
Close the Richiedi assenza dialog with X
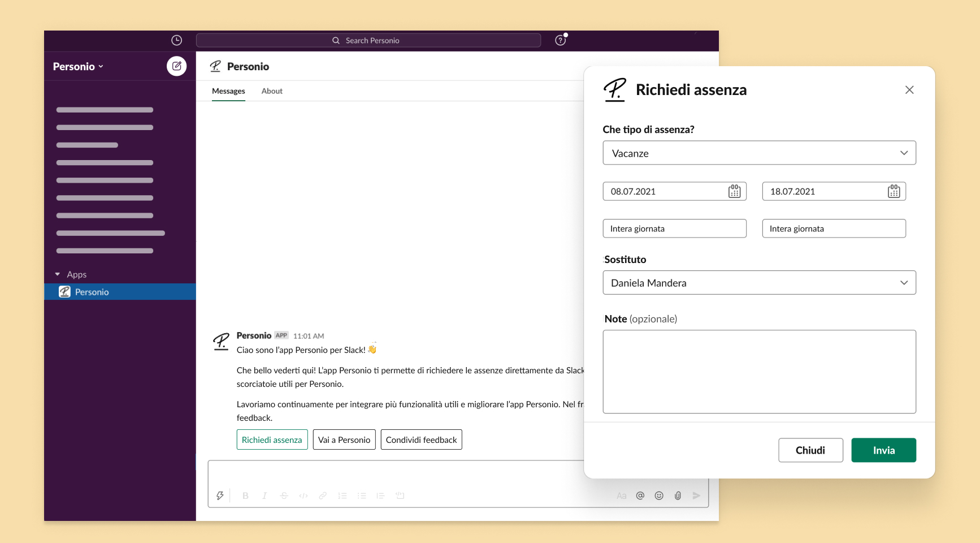pos(909,90)
